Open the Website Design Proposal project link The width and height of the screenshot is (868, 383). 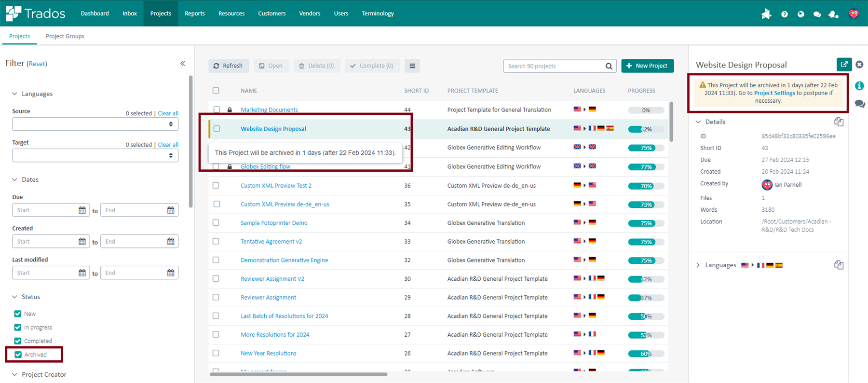[273, 129]
